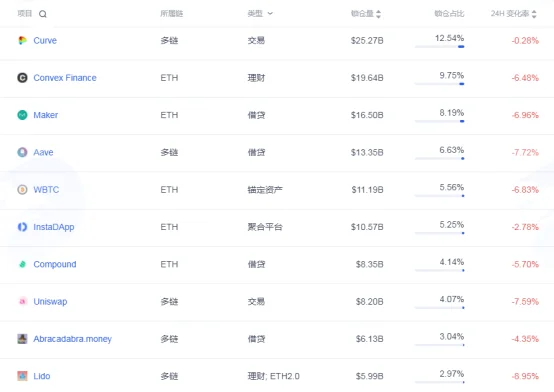Click the 锁仓占比 column header
The height and width of the screenshot is (392, 554).
449,14
